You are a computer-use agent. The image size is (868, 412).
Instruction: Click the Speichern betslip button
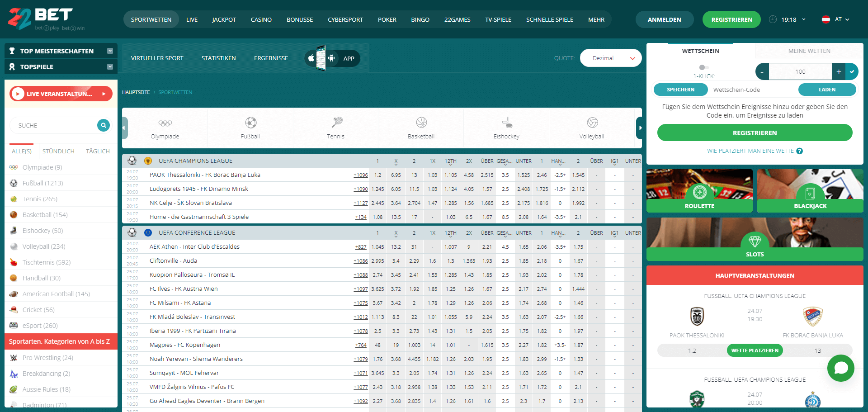click(x=680, y=90)
